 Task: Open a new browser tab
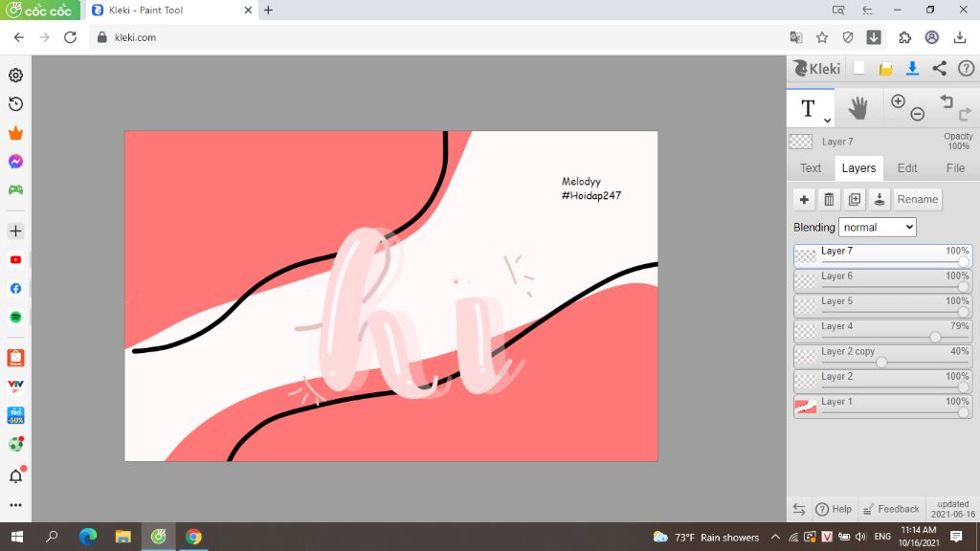(268, 10)
